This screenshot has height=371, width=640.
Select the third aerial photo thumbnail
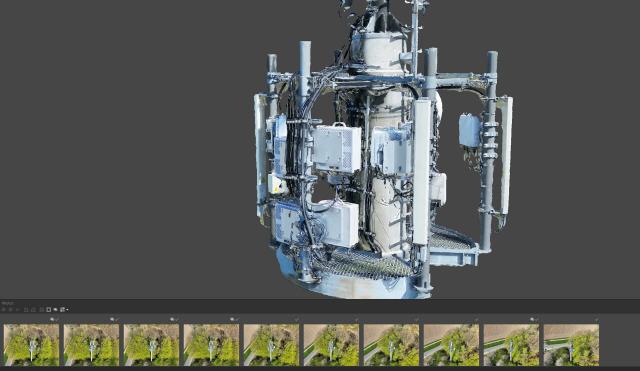(x=151, y=344)
